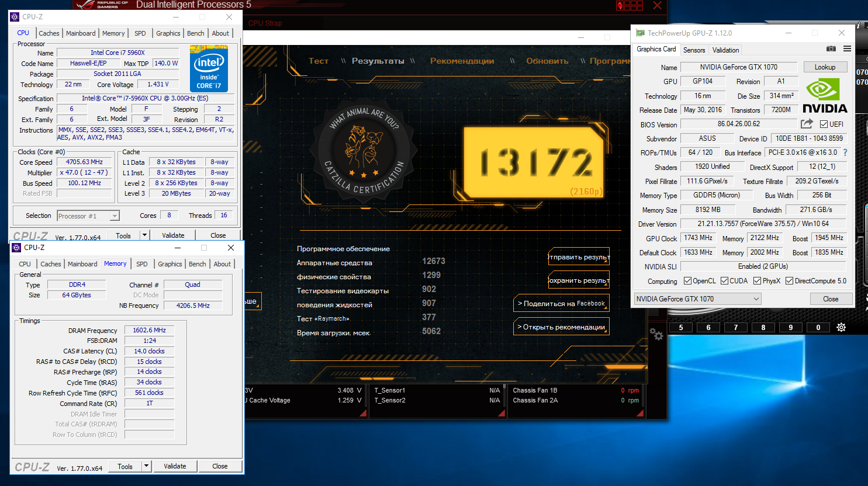Expand Tools arrow in lower CPU-Z window
This screenshot has height=486, width=868.
point(147,466)
